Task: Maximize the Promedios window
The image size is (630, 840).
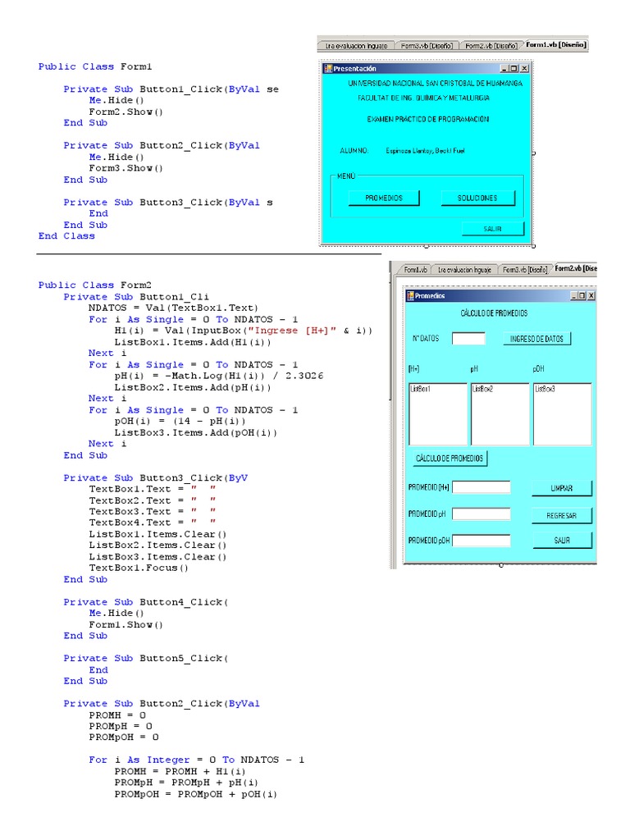Action: (x=582, y=295)
